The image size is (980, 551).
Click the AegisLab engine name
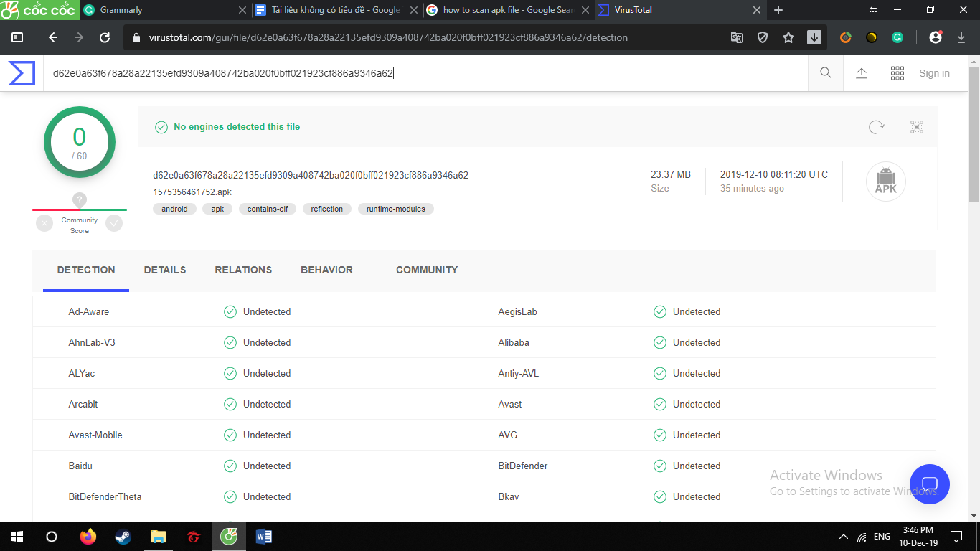click(518, 311)
